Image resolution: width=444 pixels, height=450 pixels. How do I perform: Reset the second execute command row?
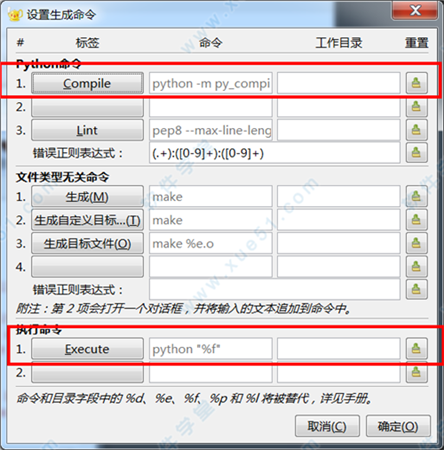[416, 372]
